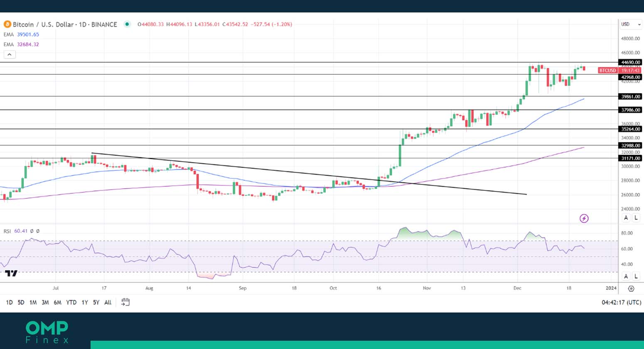Click the Nov label on time axis
The width and height of the screenshot is (644, 349).
[427, 288]
